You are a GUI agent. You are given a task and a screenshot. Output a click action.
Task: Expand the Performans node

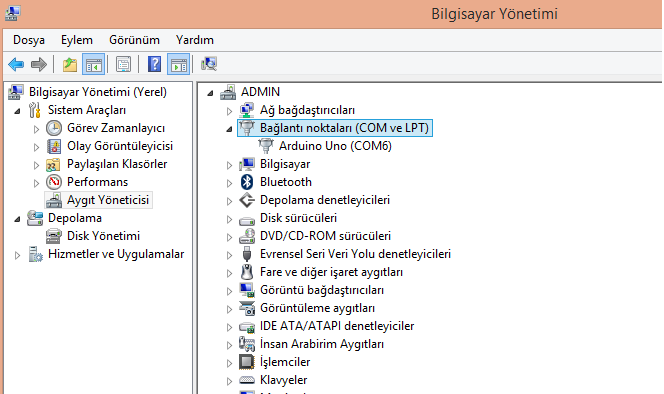coord(36,183)
